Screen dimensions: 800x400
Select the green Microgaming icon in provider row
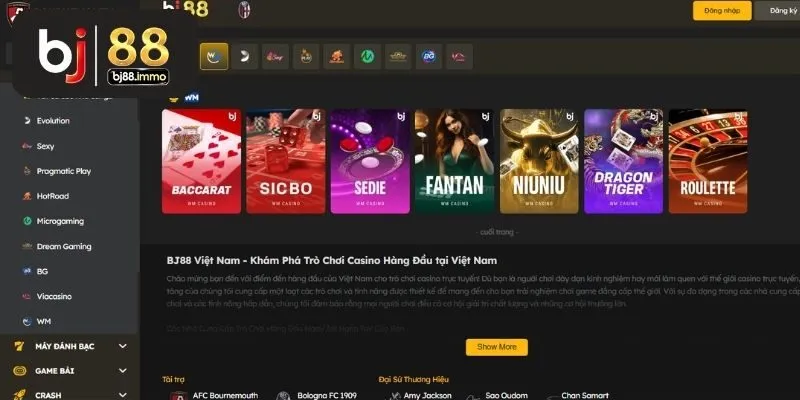[367, 56]
